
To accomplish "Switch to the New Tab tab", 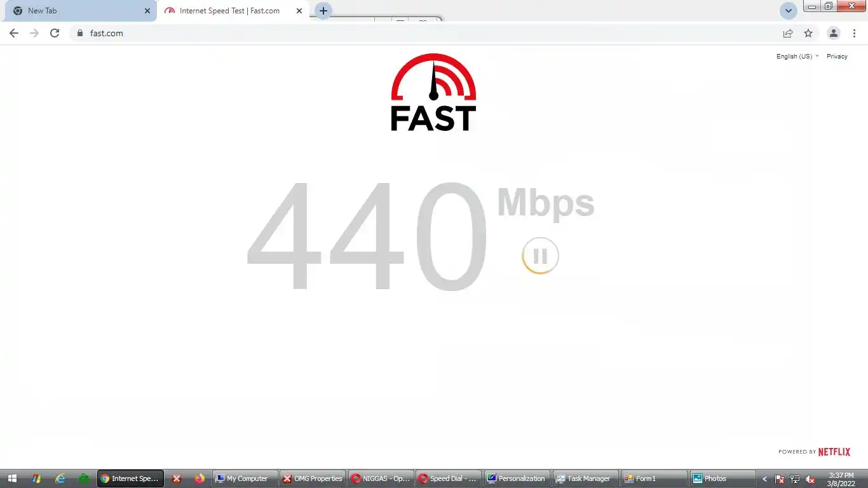I will (x=79, y=11).
